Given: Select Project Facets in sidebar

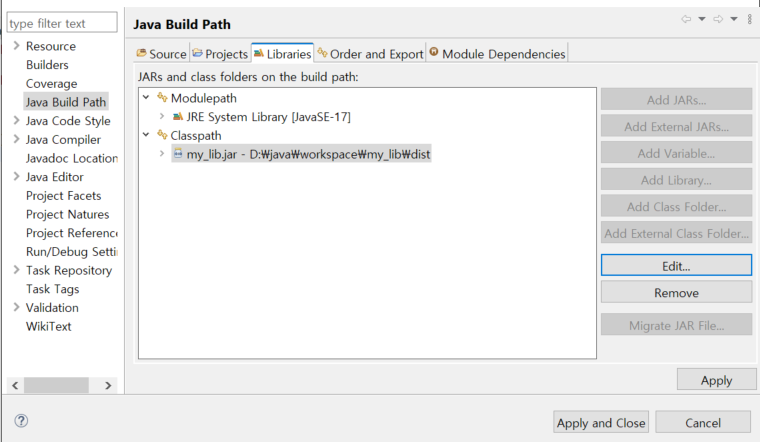Looking at the screenshot, I should [63, 195].
